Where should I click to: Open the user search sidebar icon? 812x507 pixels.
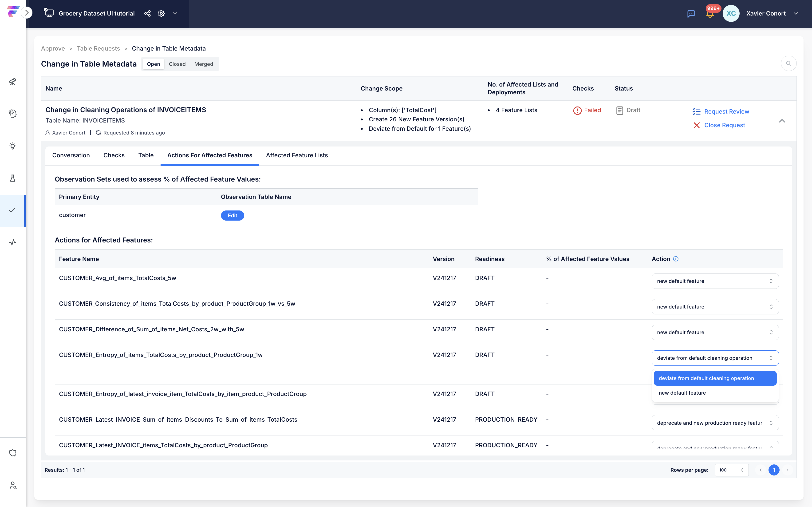[13, 485]
